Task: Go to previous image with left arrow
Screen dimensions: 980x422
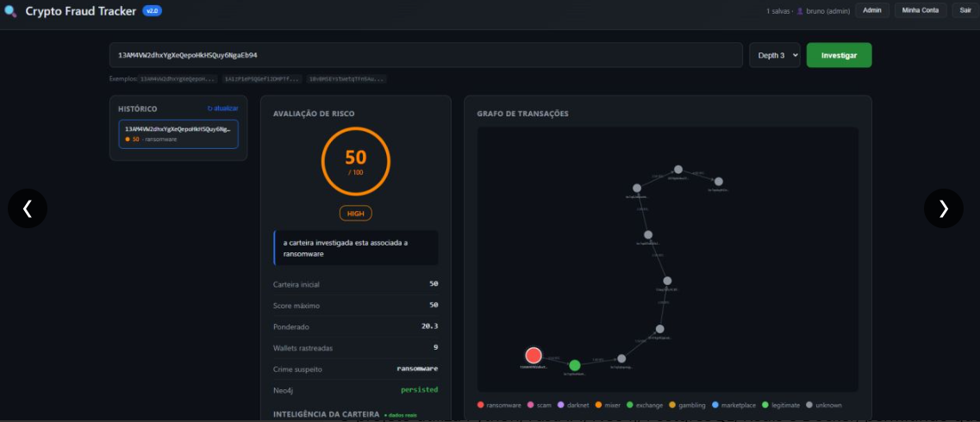Action: pyautogui.click(x=28, y=208)
